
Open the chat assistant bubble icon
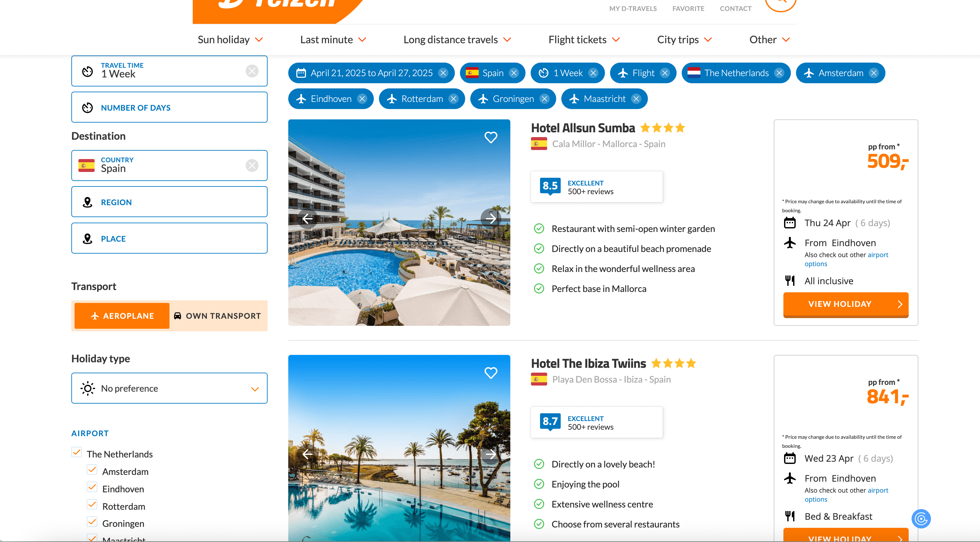(921, 518)
